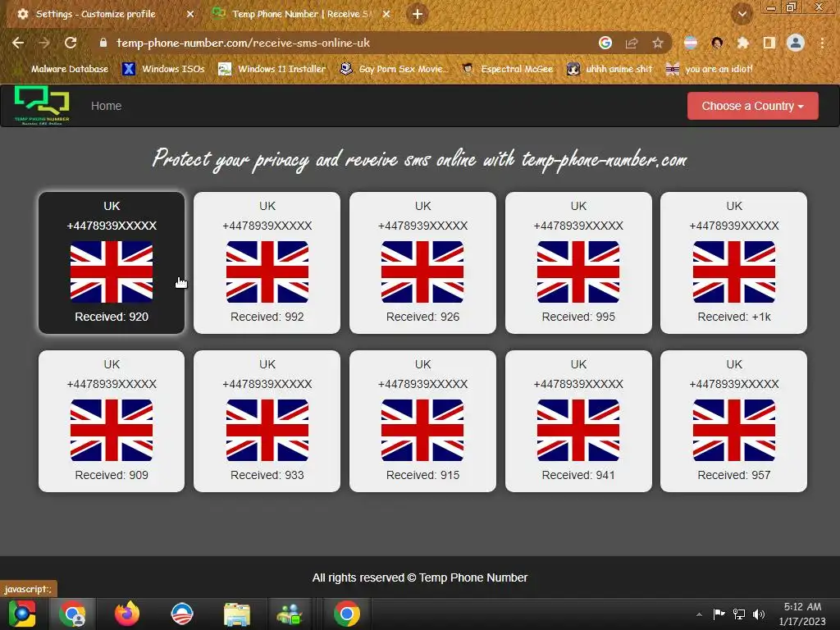Open the Obama-logo app in the taskbar
The image size is (840, 630).
pyautogui.click(x=181, y=614)
